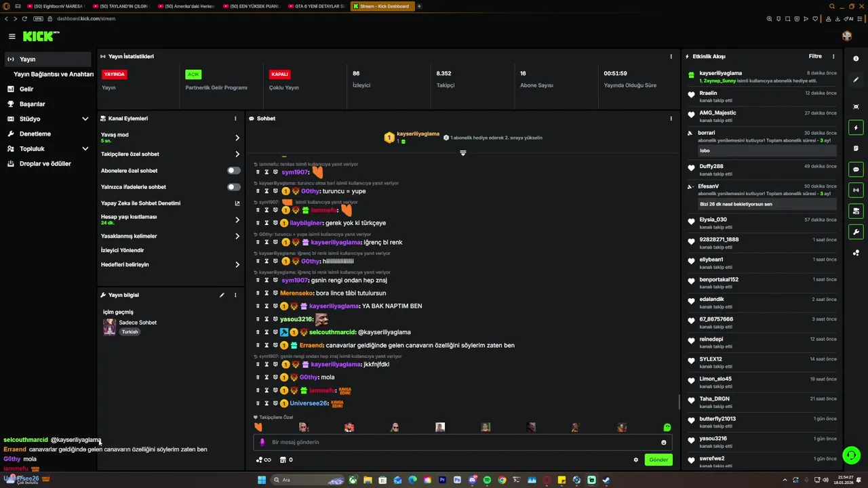Toggle the wrench channel actions icon in the right sidebar
This screenshot has width=868, height=488.
856,232
